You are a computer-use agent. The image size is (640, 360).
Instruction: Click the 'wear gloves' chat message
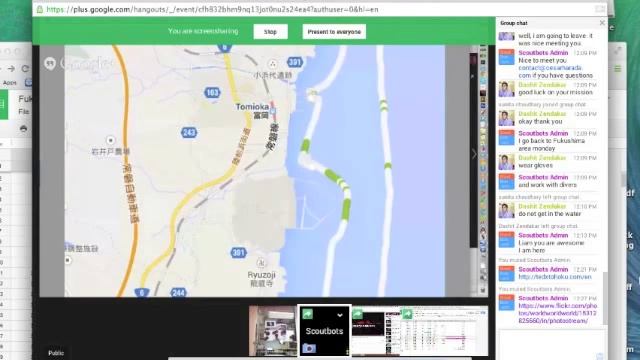click(535, 165)
